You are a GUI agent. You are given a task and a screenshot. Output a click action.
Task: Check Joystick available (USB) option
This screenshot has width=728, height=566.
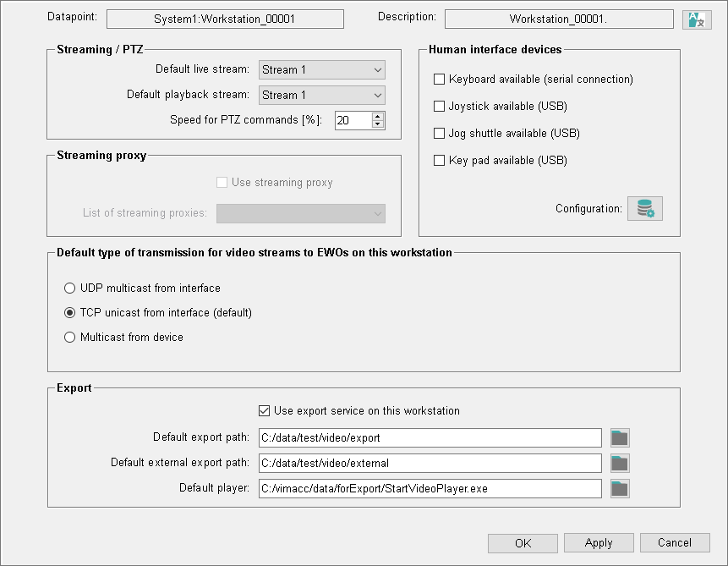(439, 107)
